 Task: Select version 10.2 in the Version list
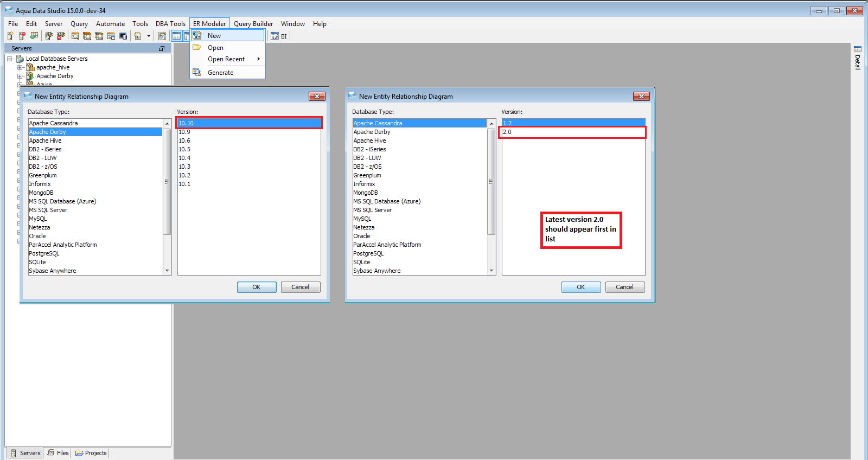click(249, 175)
